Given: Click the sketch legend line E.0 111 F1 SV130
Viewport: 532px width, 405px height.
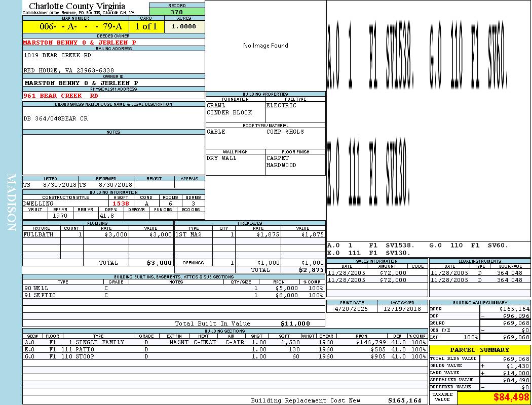Looking at the screenshot, I should click(369, 253).
